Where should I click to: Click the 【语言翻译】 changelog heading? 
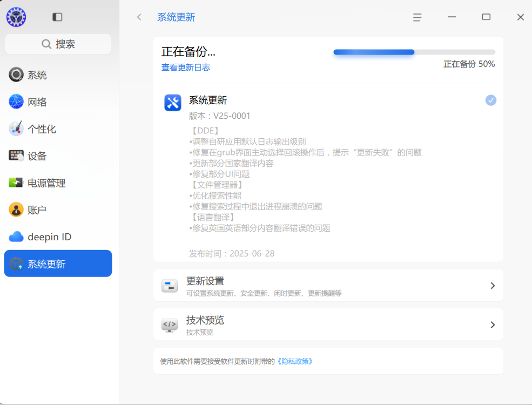[213, 217]
